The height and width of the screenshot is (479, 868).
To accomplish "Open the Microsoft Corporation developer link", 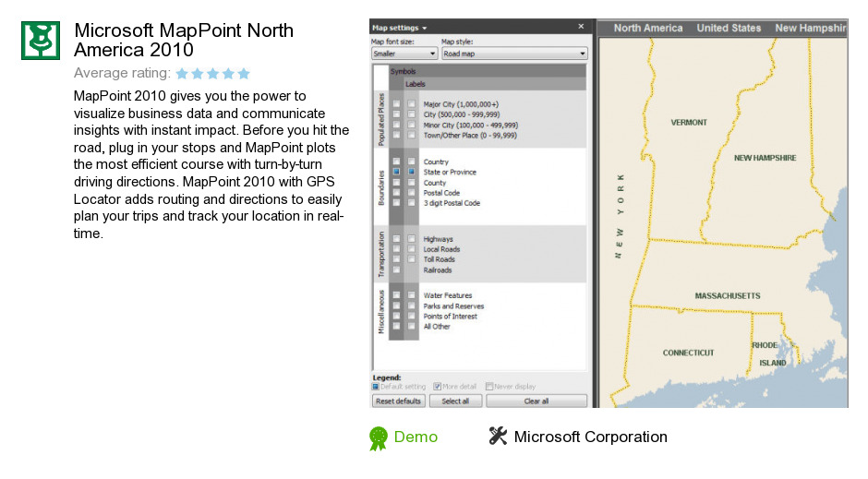I will click(591, 437).
